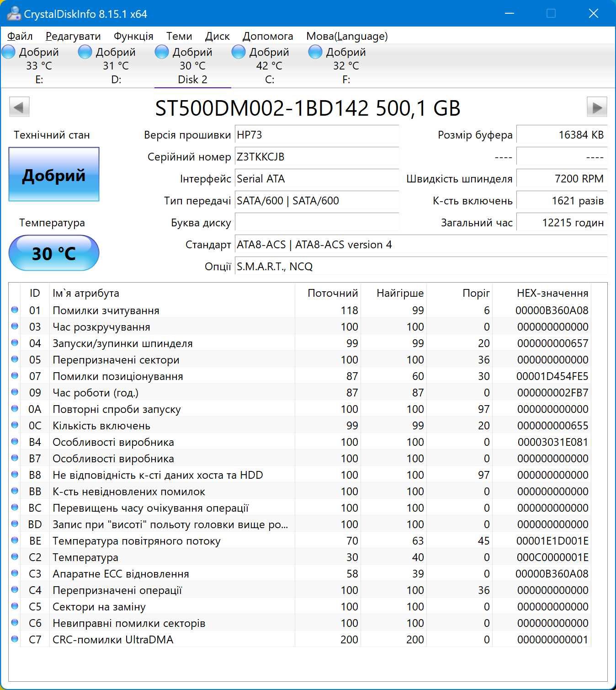Click the ID column header
The width and height of the screenshot is (616, 690).
(x=35, y=293)
